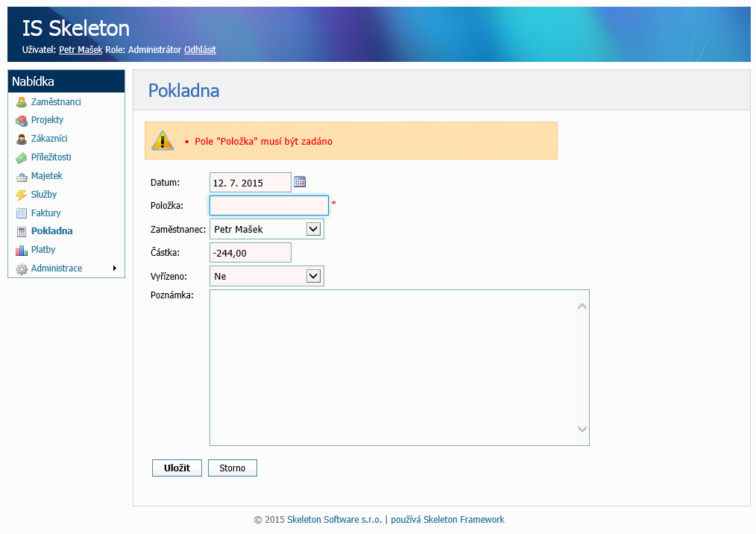
Task: Click the Služby lightning icon
Action: click(x=22, y=195)
